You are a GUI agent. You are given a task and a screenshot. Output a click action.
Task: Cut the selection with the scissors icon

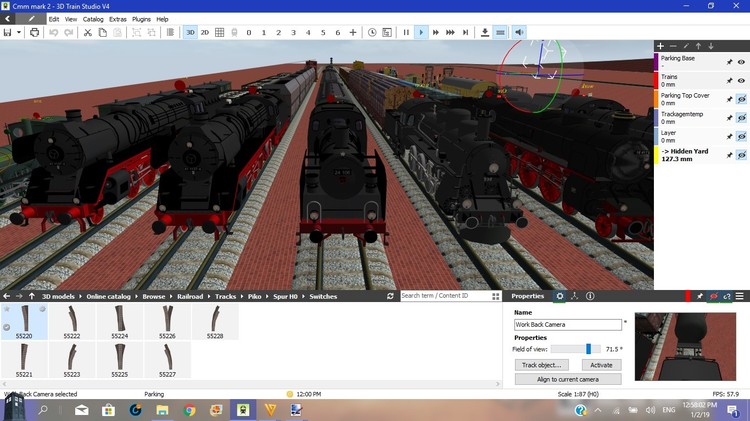(x=88, y=33)
